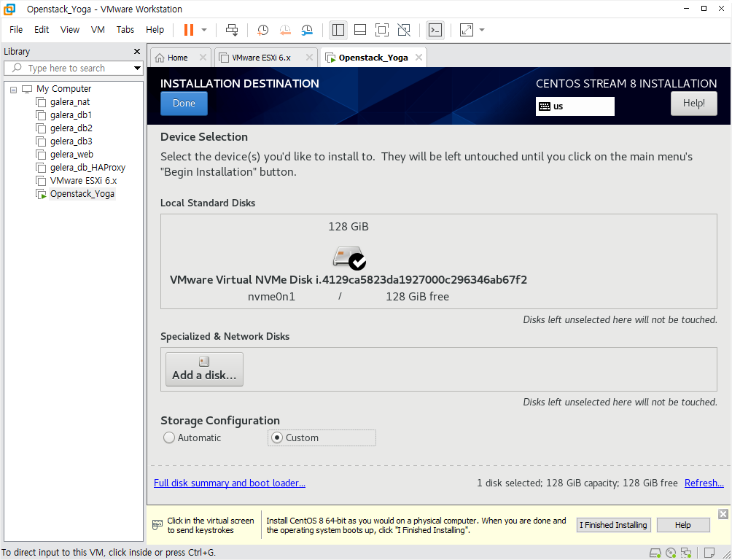
Task: Click the Unity mode toolbar icon
Action: pos(404,30)
